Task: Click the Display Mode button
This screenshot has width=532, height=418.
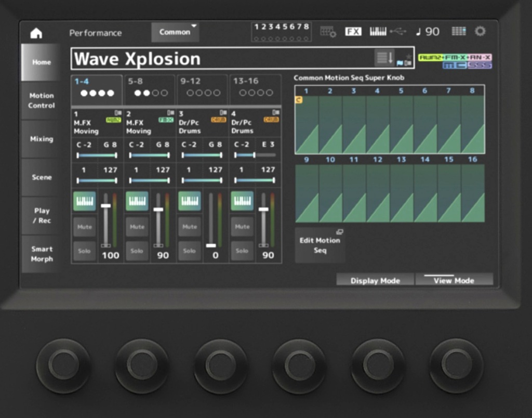Action: point(375,280)
